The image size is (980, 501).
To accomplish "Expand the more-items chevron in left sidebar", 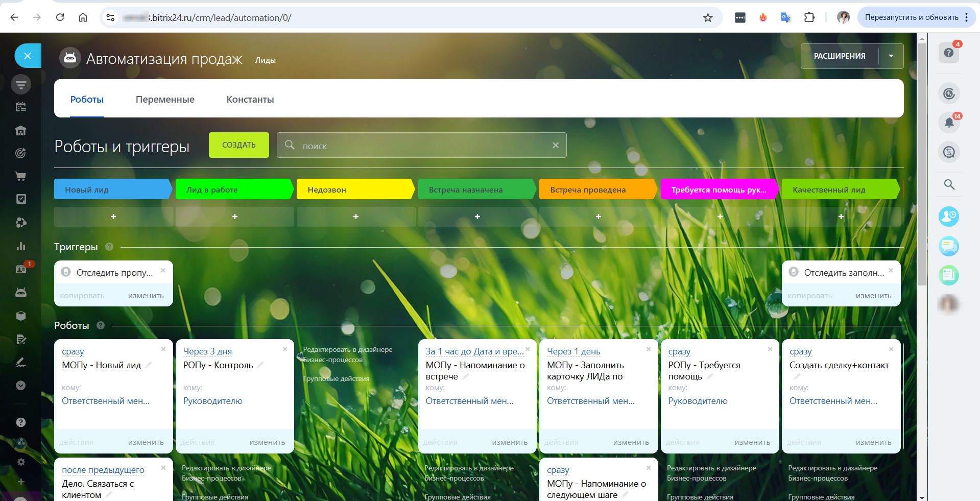I will click(x=21, y=386).
